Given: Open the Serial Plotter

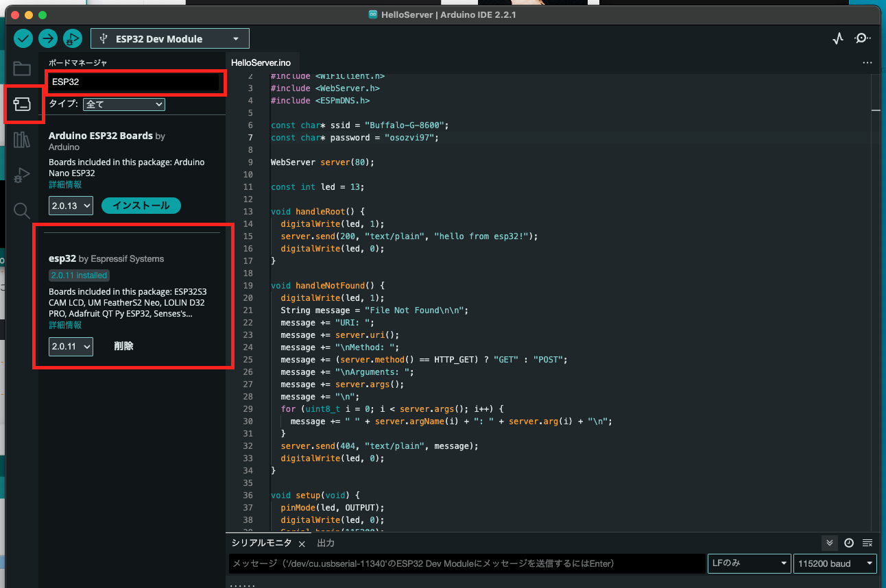Looking at the screenshot, I should [x=837, y=38].
